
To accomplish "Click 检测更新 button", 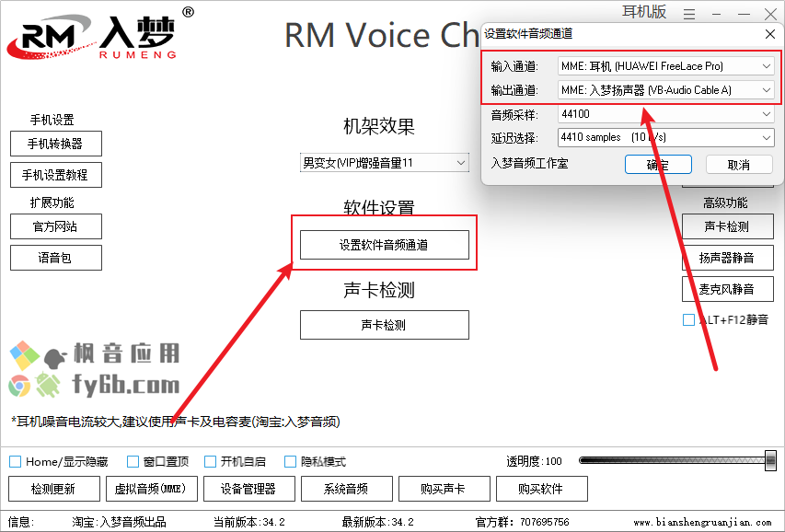I will (x=54, y=489).
